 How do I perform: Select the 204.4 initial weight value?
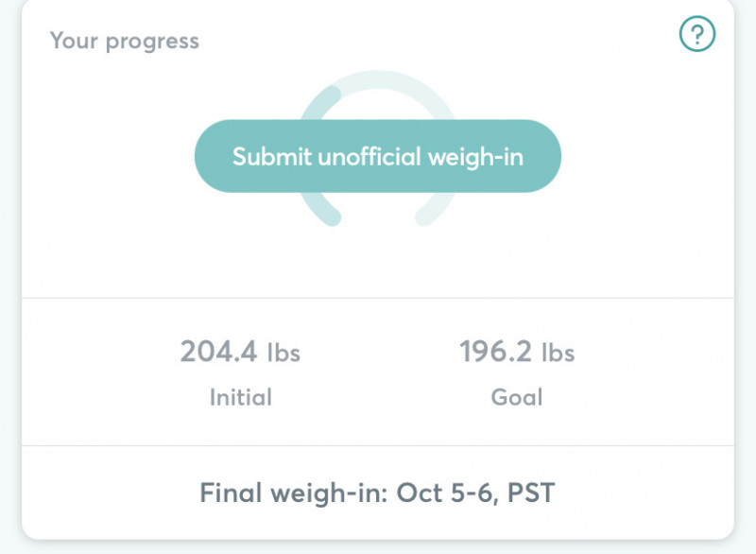tap(218, 353)
